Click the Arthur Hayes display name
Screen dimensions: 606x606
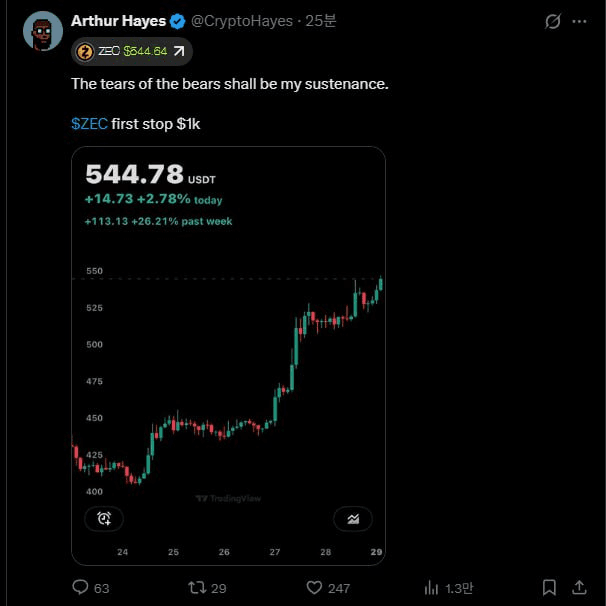(118, 21)
